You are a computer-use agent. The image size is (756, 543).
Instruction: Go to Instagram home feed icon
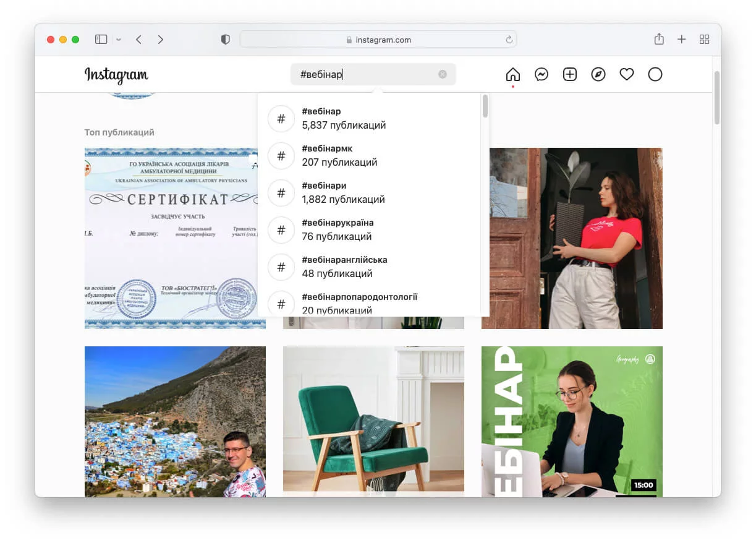(512, 75)
